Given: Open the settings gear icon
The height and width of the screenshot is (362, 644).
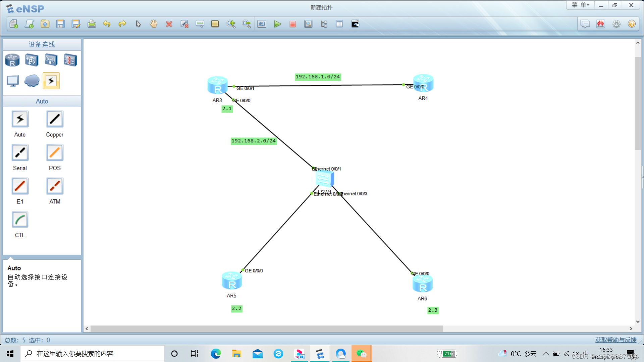Looking at the screenshot, I should pyautogui.click(x=616, y=24).
